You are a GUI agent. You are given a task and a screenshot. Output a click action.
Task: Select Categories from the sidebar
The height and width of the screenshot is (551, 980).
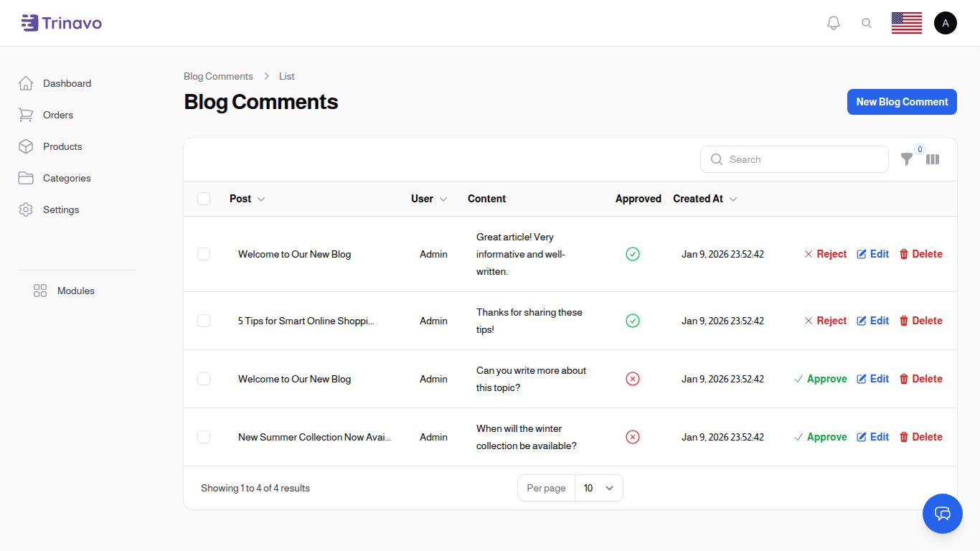click(67, 178)
